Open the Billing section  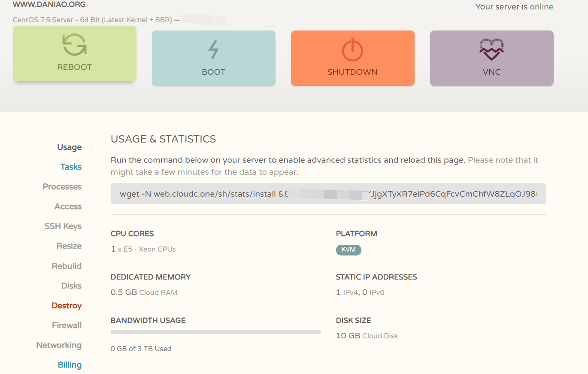pos(70,365)
